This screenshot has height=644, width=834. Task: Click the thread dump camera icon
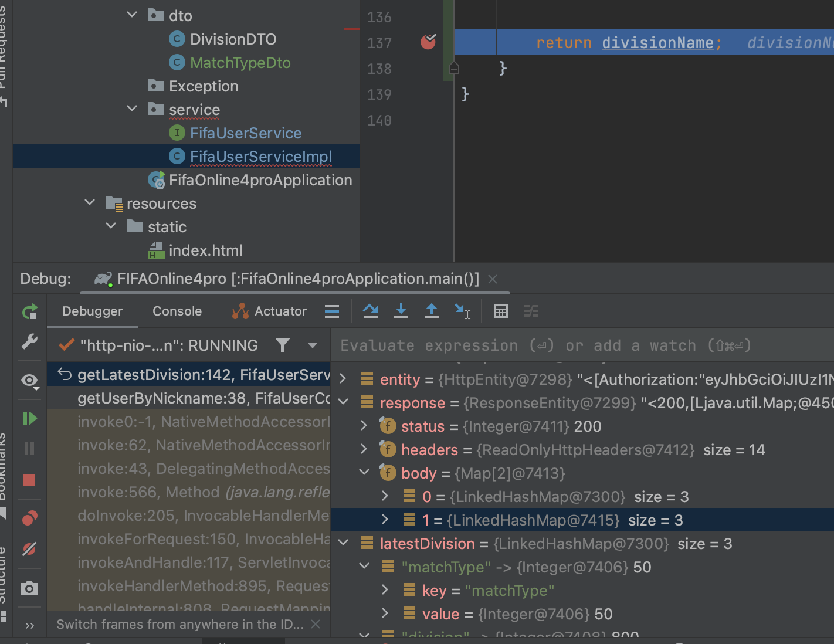(29, 588)
